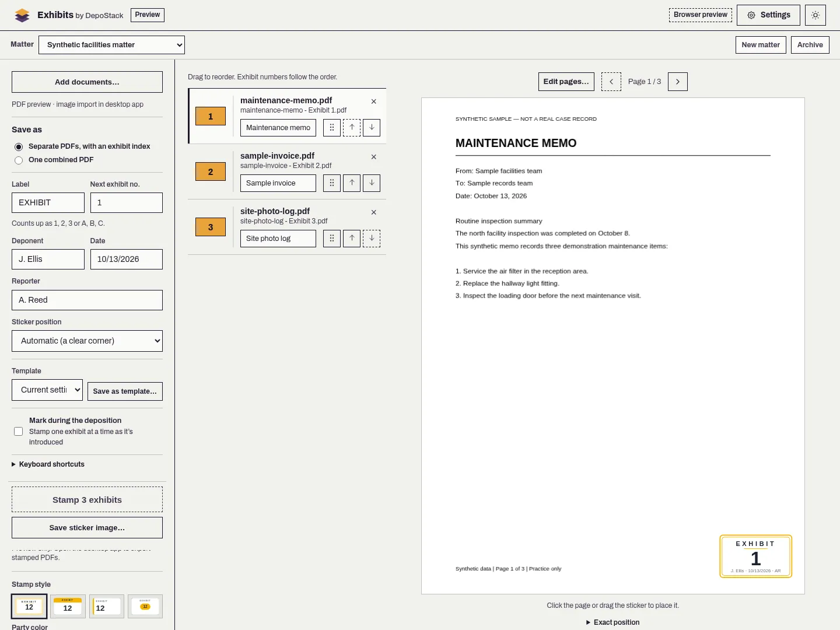Click New matter button
840x630 pixels.
[x=761, y=45]
